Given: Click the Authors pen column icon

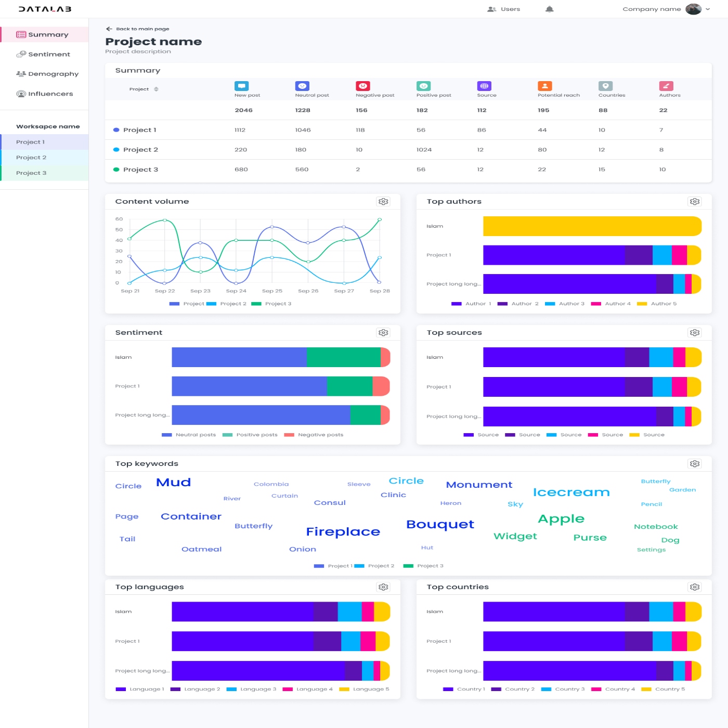Looking at the screenshot, I should click(x=666, y=86).
